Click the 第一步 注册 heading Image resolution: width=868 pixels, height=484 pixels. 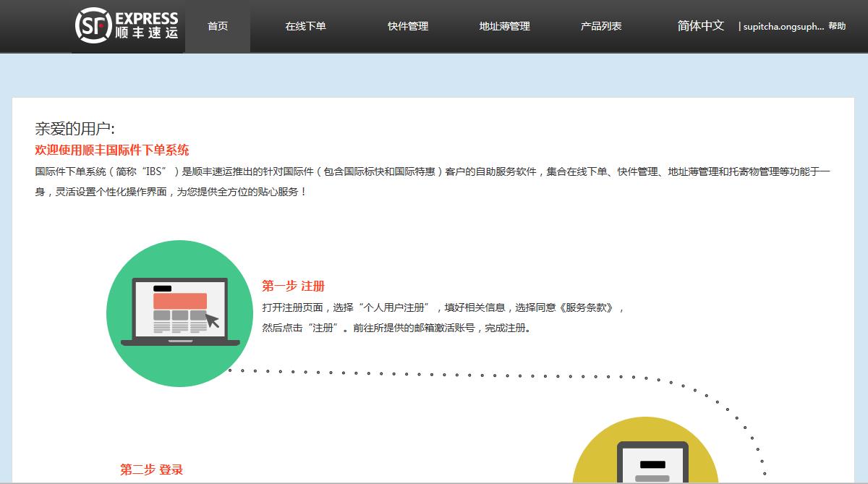(293, 286)
